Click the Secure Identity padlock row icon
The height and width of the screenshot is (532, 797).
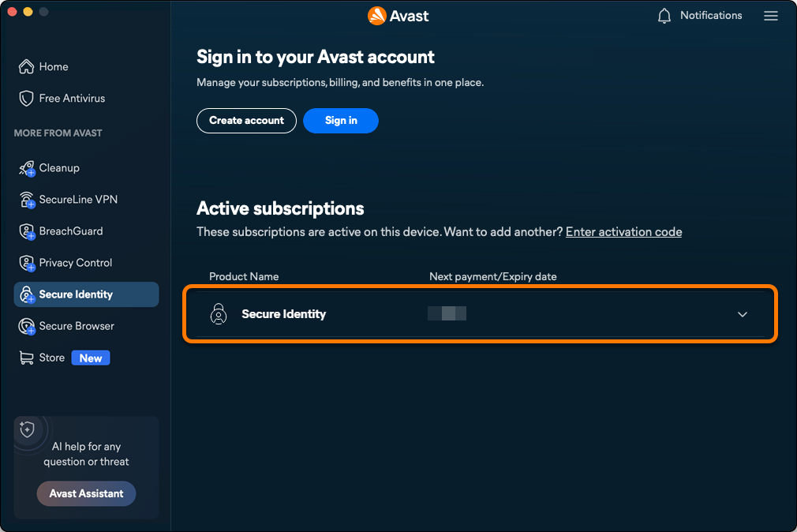pos(219,314)
